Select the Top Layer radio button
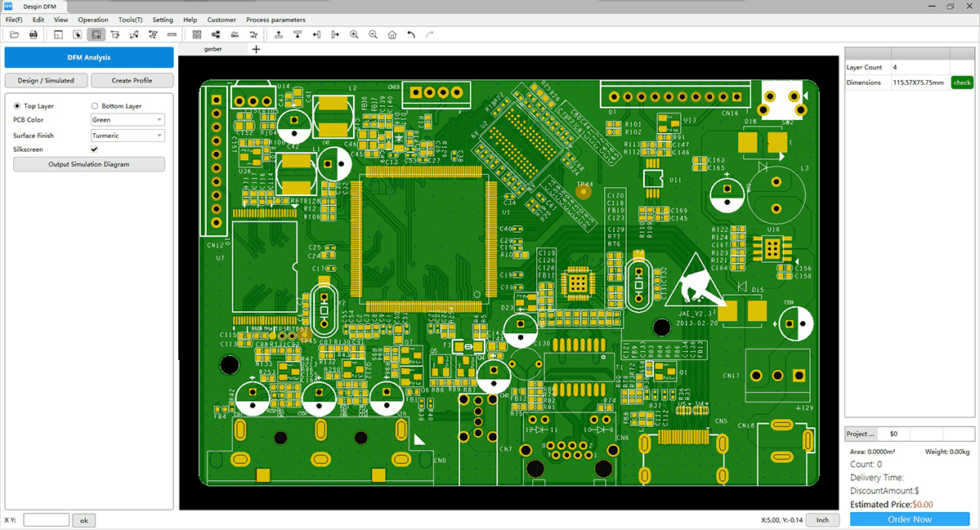 [x=18, y=106]
